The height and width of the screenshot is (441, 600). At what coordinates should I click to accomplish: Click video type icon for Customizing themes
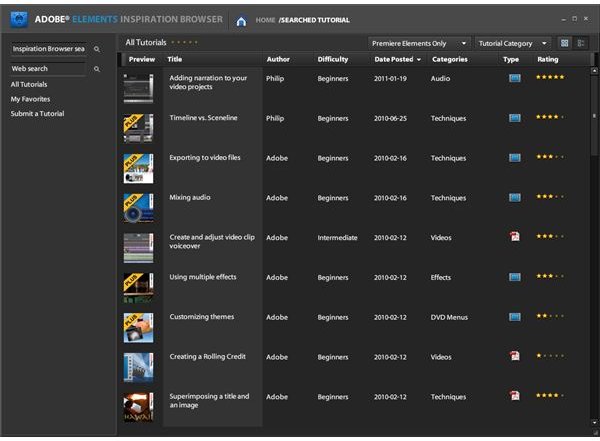click(515, 317)
